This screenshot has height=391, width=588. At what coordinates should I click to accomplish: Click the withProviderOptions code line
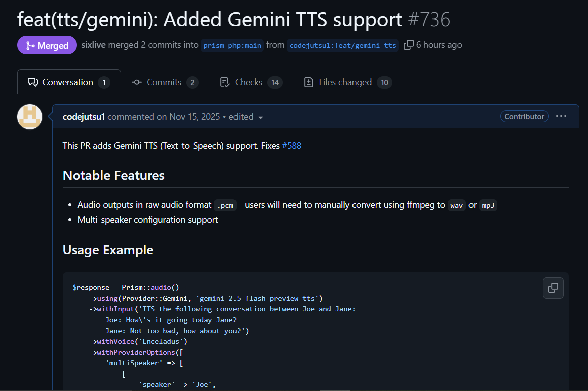pos(136,352)
